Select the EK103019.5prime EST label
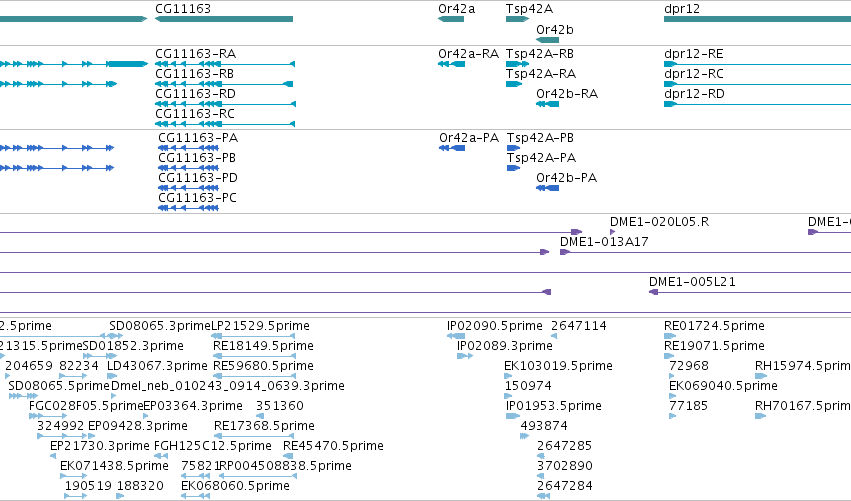The width and height of the screenshot is (851, 501). click(558, 366)
